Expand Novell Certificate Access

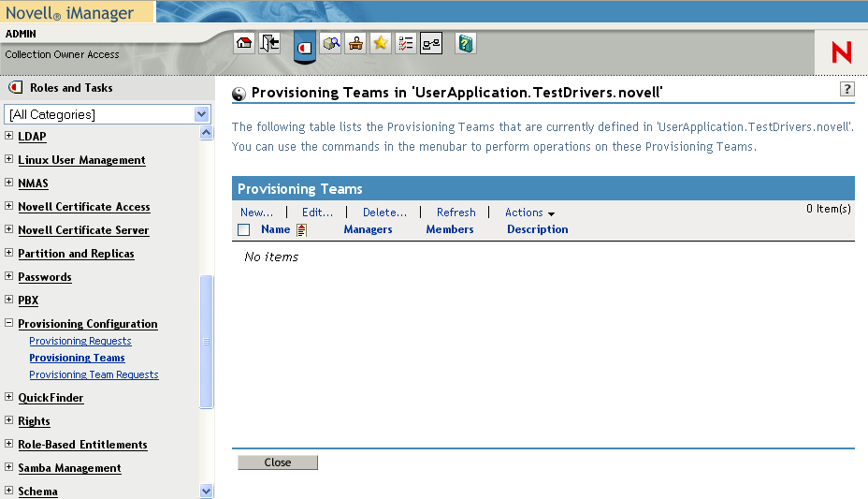point(8,205)
